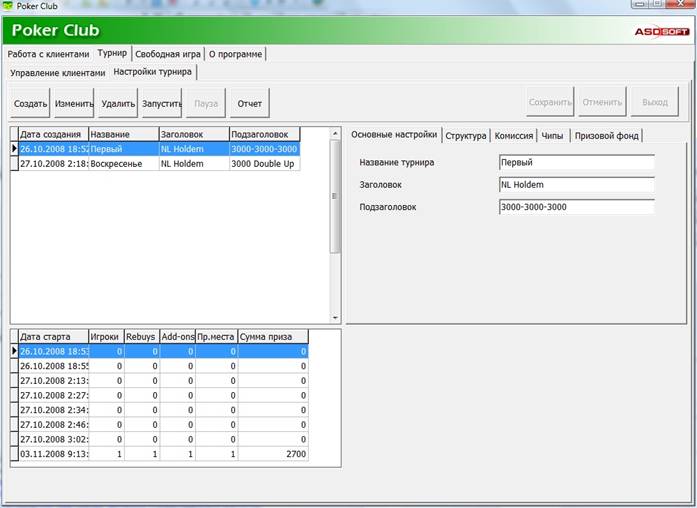Viewport: 697px width, 508px height.
Task: Select the 03.11.2008 start date row
Action: (52, 454)
